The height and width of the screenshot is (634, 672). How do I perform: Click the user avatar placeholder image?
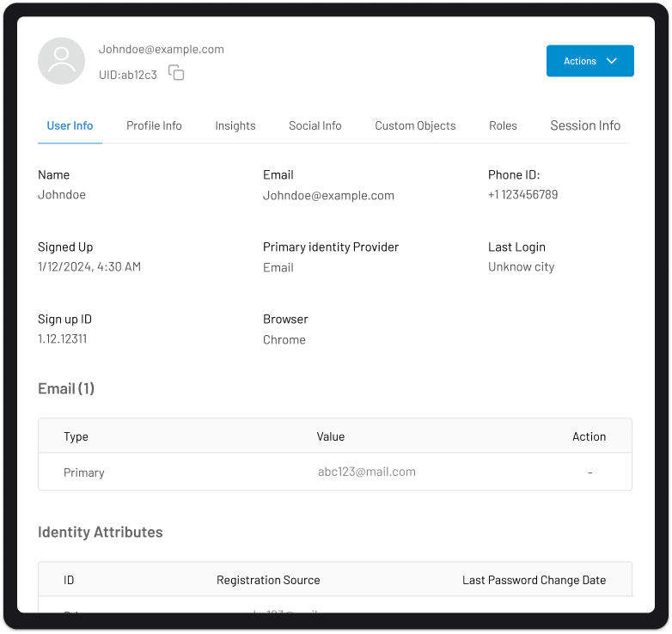point(61,61)
